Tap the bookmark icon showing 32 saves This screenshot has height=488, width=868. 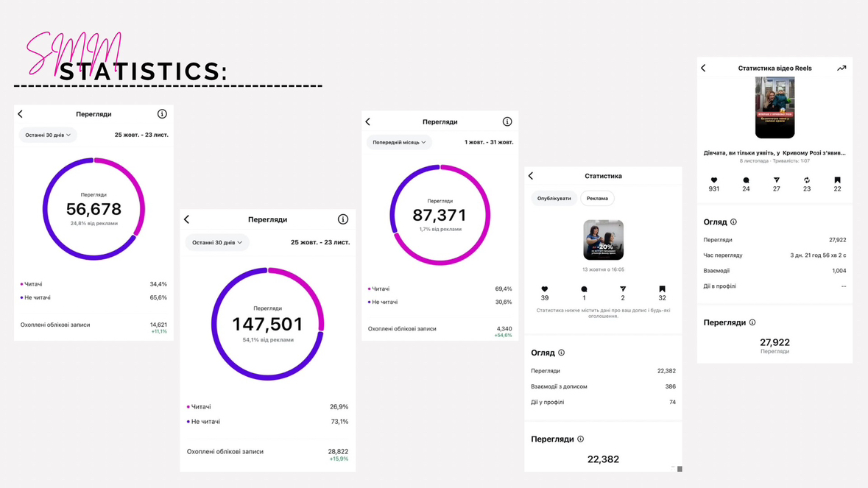tap(662, 289)
